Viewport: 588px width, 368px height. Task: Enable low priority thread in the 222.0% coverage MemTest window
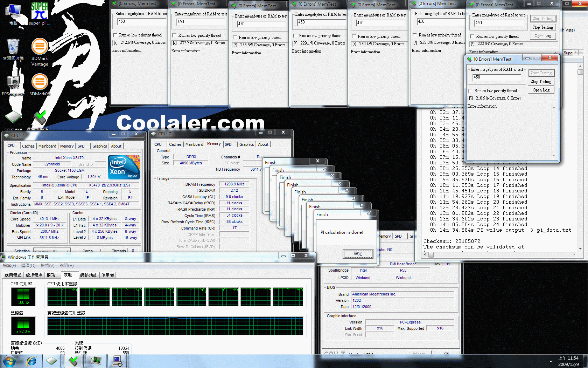[x=472, y=36]
